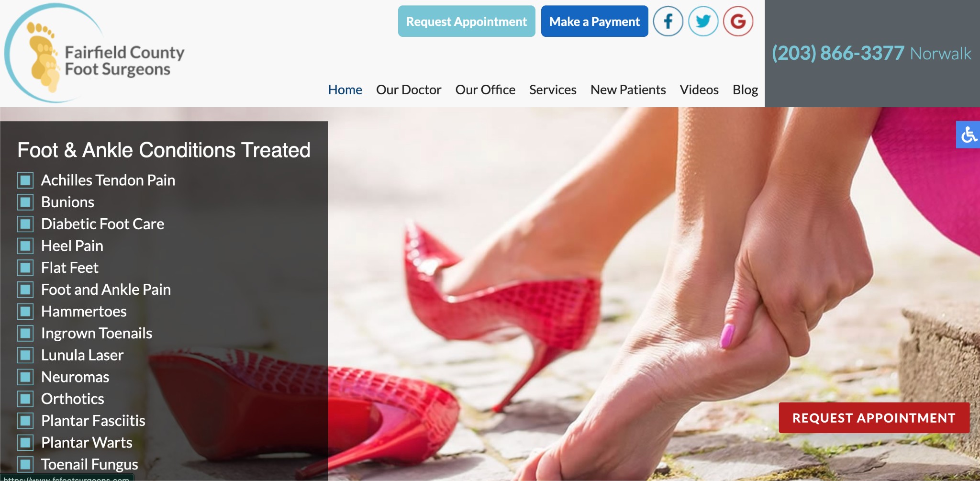980x481 pixels.
Task: Click the square bullet beside Ingrown Toenails
Action: [25, 333]
